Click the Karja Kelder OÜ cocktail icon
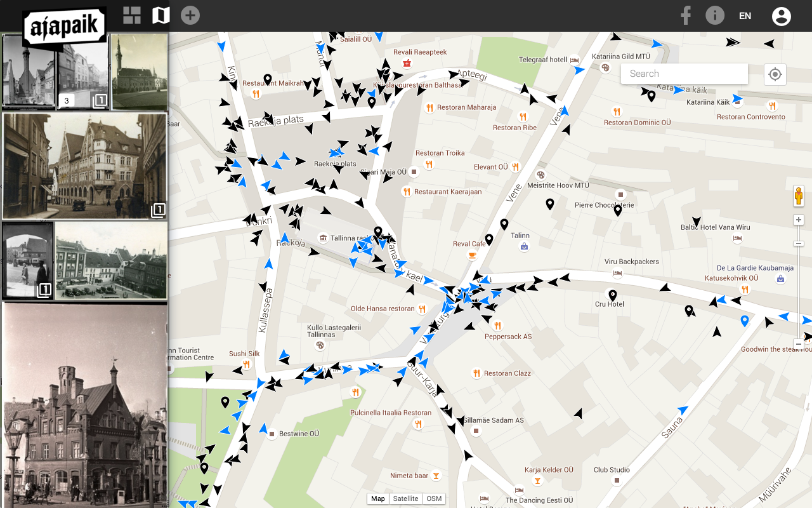Viewport: 812px width, 508px height. tap(538, 481)
